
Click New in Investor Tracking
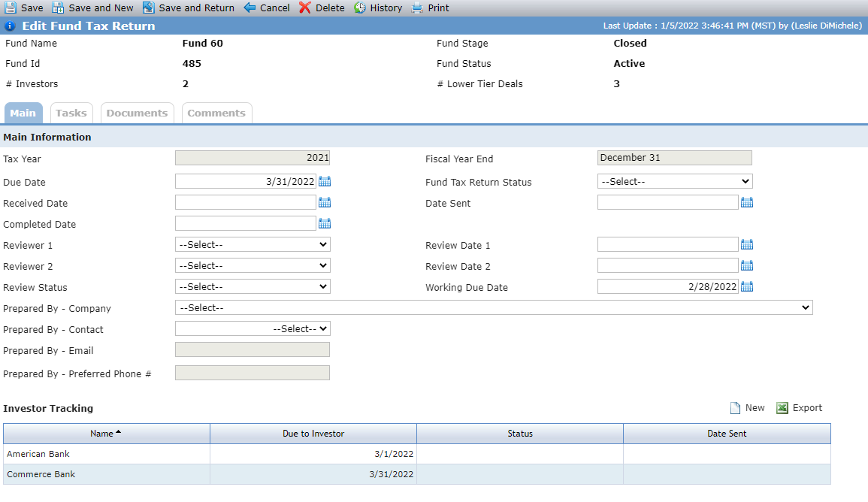coord(755,408)
